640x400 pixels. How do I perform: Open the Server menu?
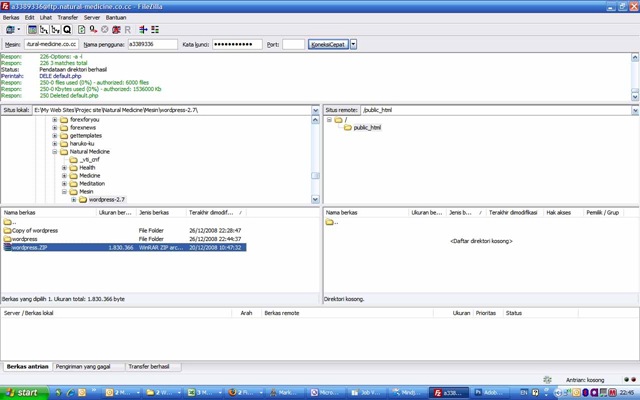click(x=92, y=18)
